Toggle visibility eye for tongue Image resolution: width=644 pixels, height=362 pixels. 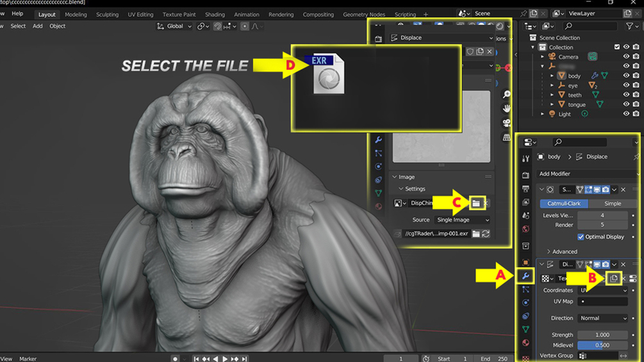pyautogui.click(x=626, y=104)
